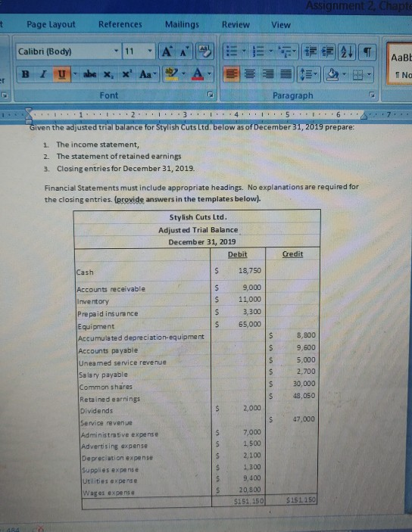Click the Equipment debit value 65,000
Image resolution: width=412 pixels, height=532 pixels.
click(x=250, y=324)
